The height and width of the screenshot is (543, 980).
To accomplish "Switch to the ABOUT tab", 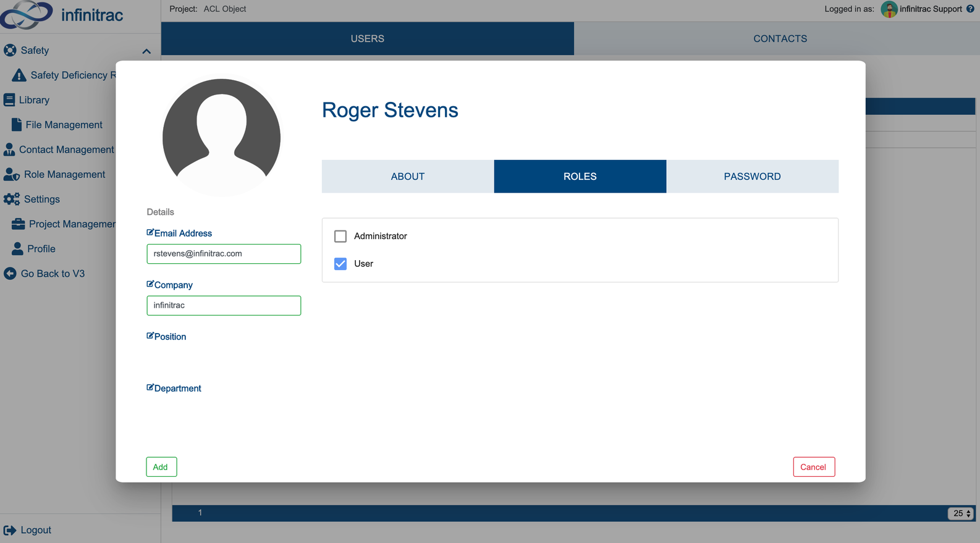I will (408, 176).
